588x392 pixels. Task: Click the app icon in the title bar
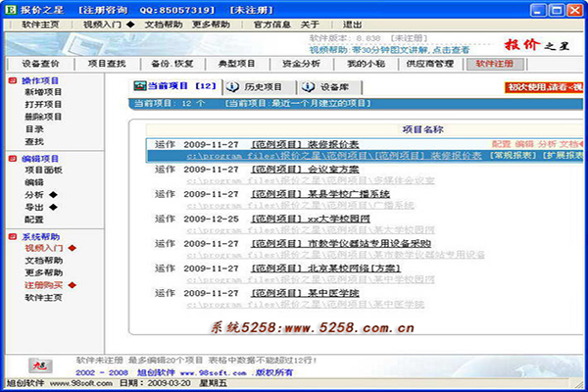[x=10, y=9]
